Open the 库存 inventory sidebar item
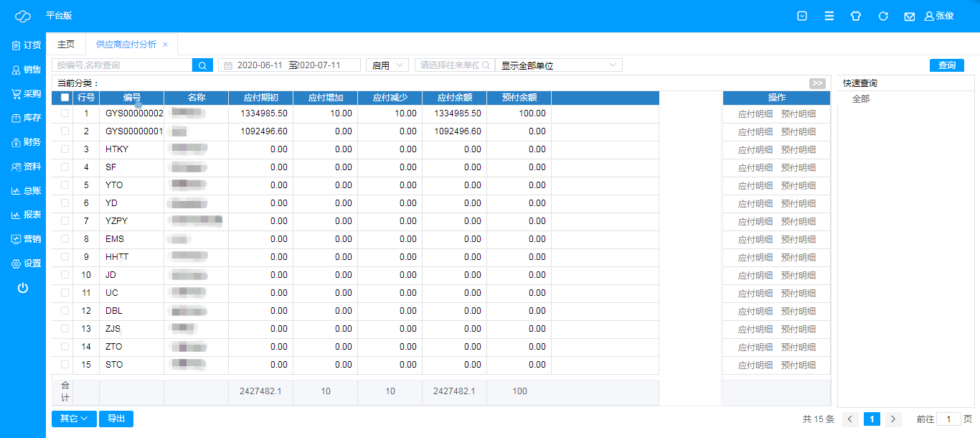This screenshot has height=438, width=980. pyautogui.click(x=26, y=118)
